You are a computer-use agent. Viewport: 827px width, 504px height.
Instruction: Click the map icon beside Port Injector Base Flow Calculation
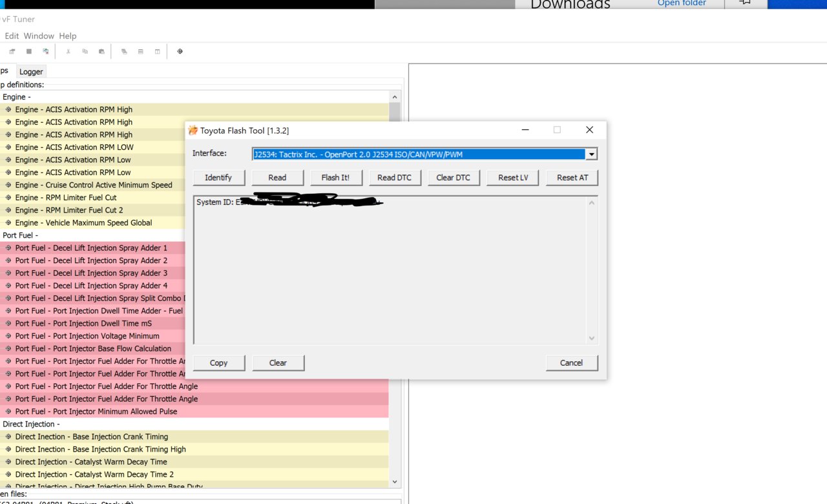[8, 349]
